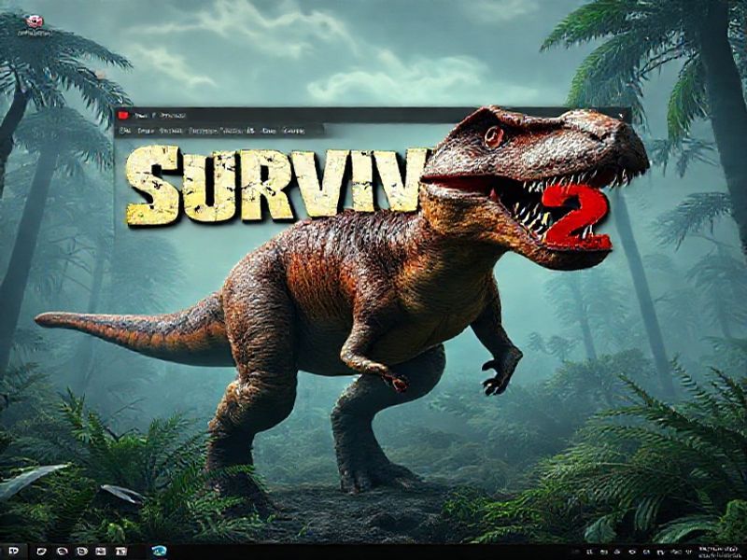Click the red app icon in window title bar

click(x=124, y=115)
